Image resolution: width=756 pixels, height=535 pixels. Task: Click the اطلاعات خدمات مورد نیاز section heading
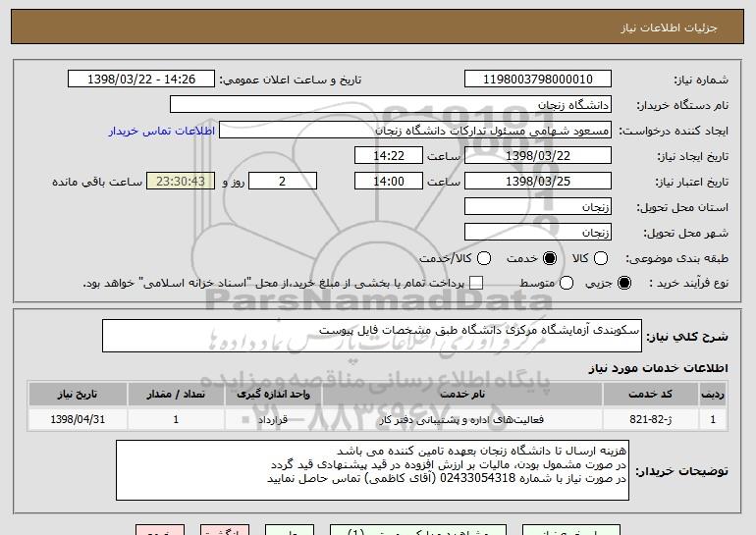click(658, 368)
